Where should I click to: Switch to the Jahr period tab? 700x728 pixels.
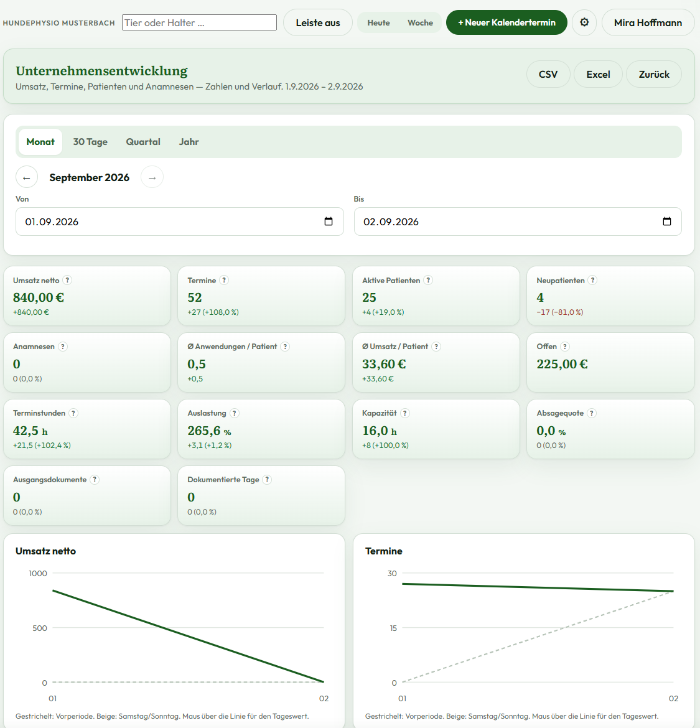(189, 142)
